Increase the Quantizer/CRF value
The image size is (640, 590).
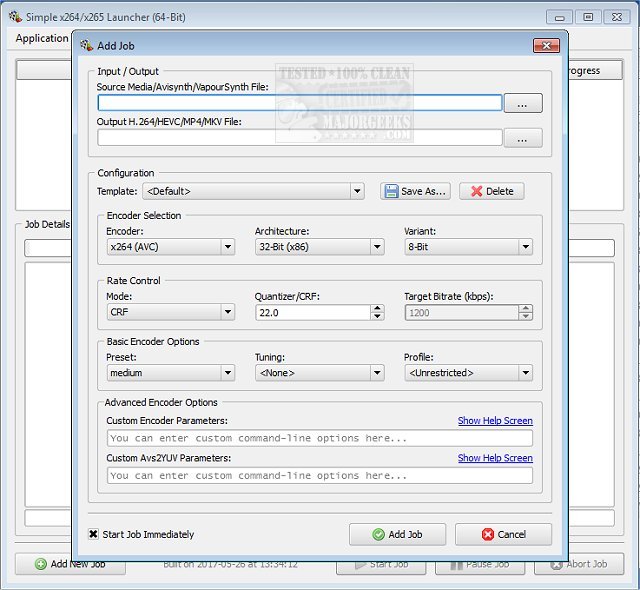click(378, 308)
